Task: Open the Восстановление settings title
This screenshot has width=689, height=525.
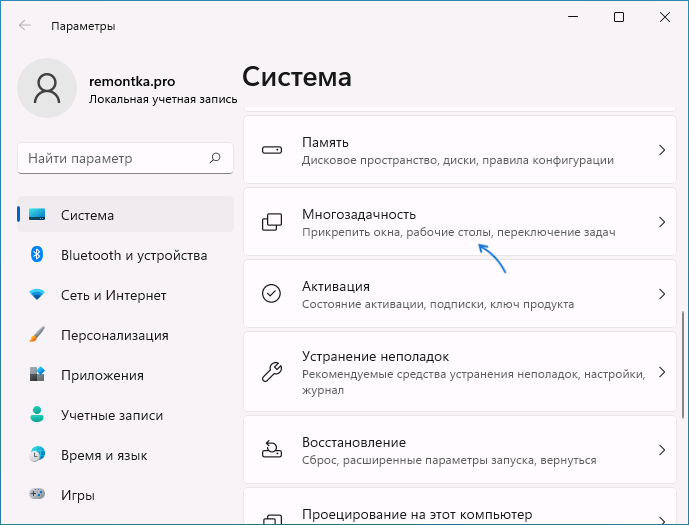Action: tap(354, 442)
